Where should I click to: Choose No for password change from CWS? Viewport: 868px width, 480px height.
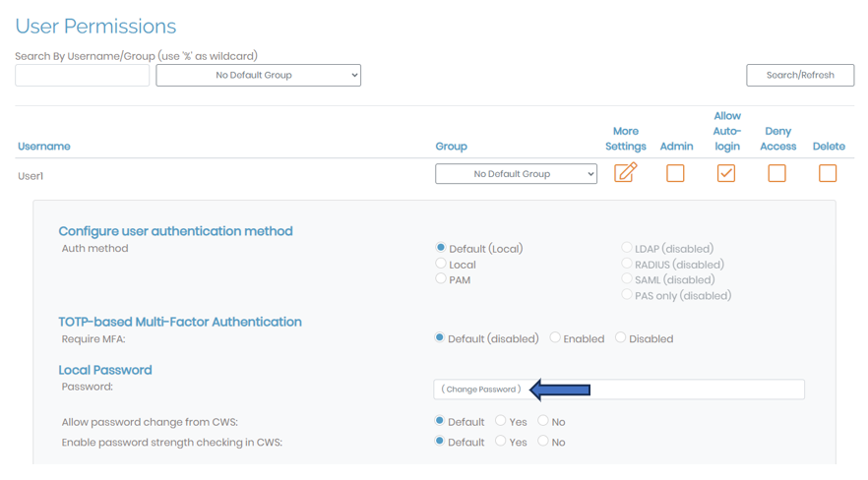[542, 421]
